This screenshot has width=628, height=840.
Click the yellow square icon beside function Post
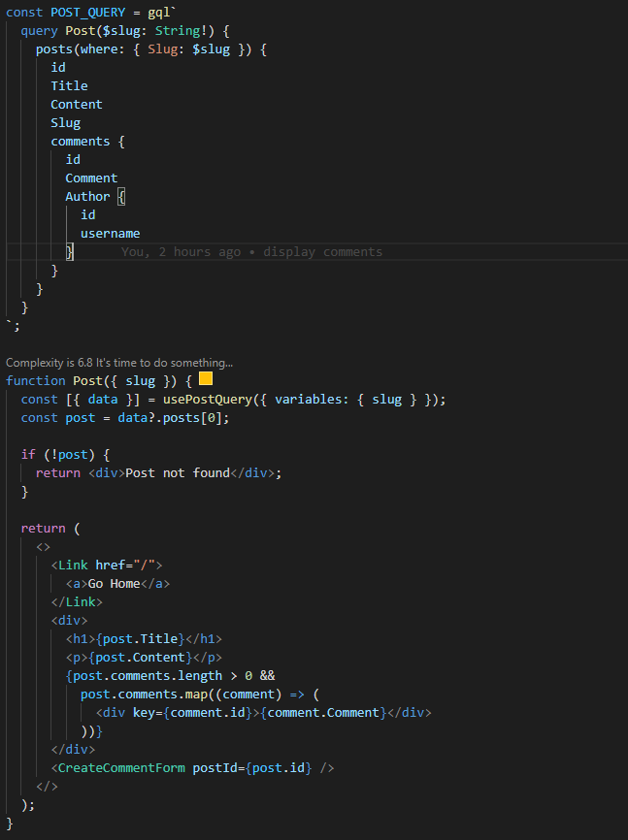[x=206, y=379]
